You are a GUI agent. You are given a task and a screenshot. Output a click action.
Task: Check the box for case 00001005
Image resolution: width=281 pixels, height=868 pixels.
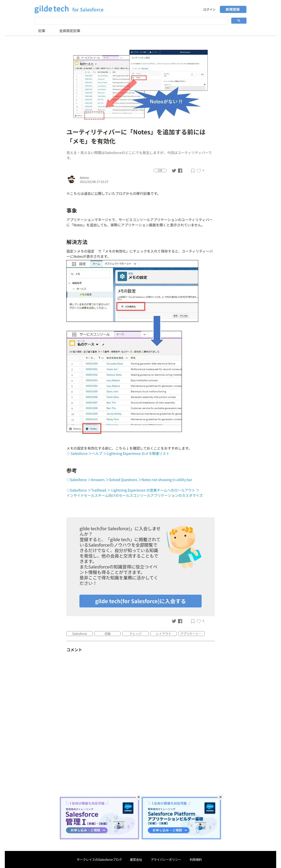[x=81, y=392]
